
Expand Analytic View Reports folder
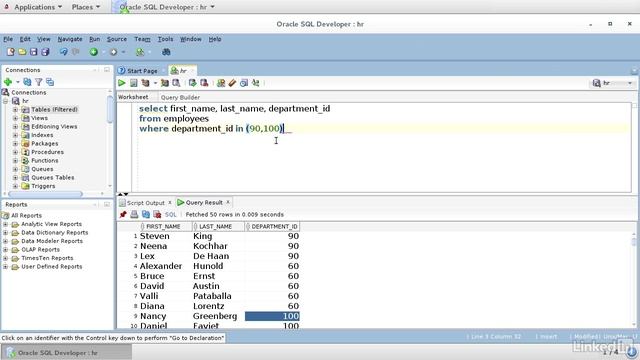[5, 224]
